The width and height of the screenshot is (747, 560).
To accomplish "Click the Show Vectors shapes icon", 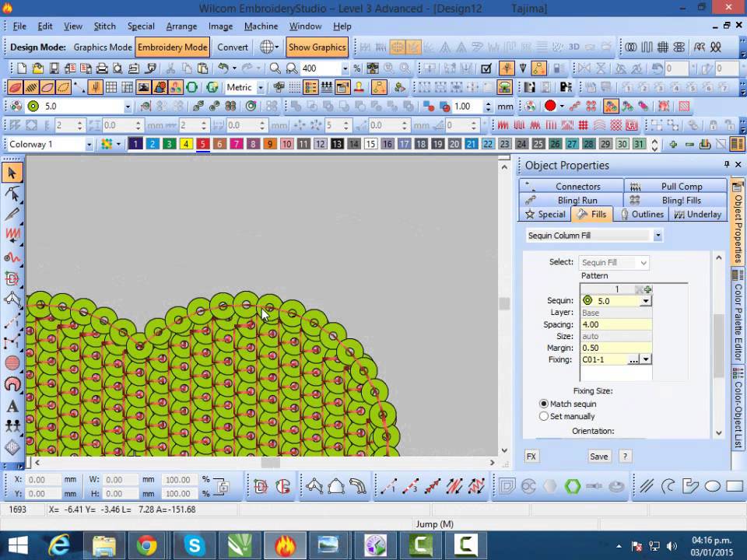I will (x=160, y=87).
